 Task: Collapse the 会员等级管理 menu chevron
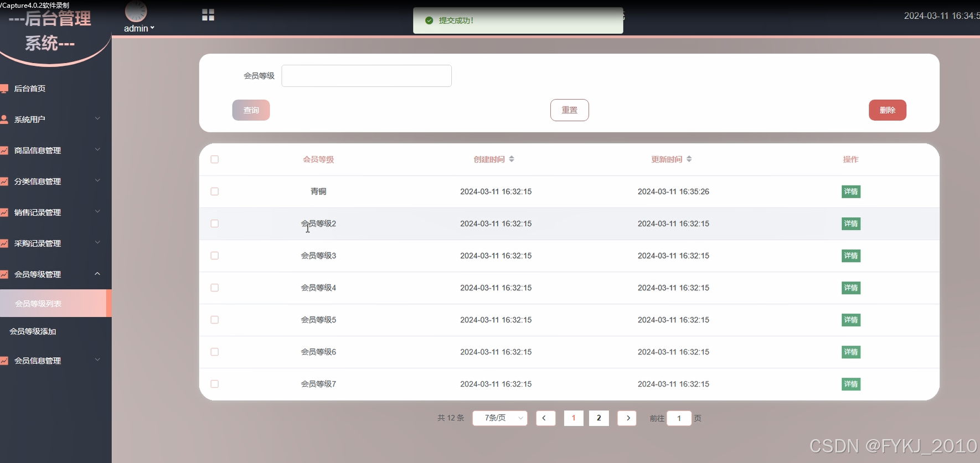(x=97, y=274)
